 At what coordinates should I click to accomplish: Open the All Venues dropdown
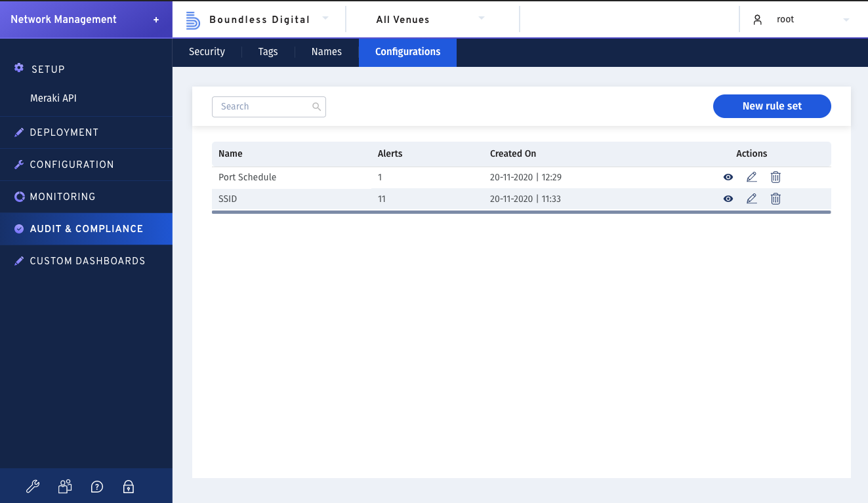click(482, 18)
